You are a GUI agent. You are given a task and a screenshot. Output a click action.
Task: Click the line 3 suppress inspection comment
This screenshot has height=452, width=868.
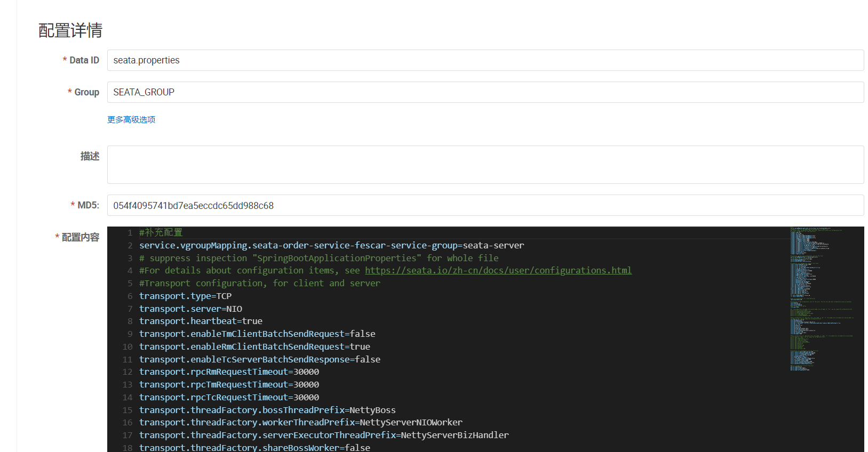[x=319, y=258]
